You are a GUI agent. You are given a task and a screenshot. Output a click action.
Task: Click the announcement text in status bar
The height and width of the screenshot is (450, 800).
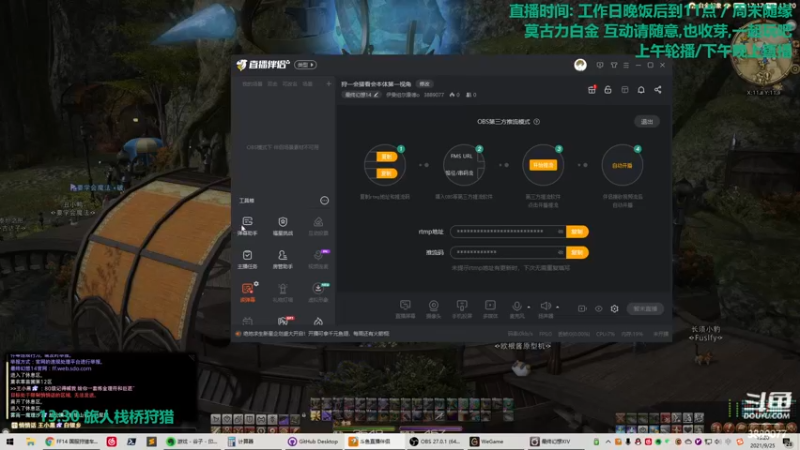[x=316, y=334]
